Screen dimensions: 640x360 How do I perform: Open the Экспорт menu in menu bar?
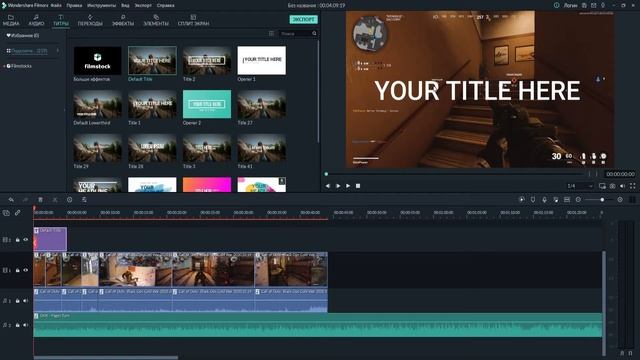(143, 6)
